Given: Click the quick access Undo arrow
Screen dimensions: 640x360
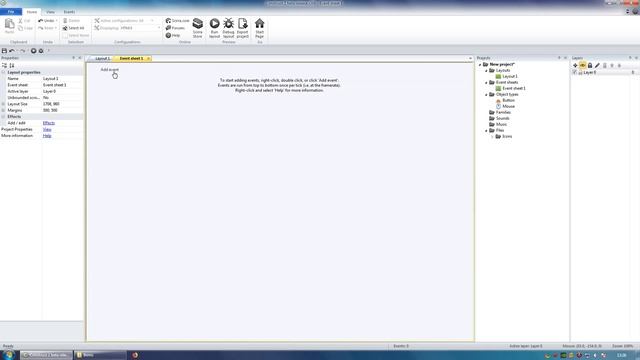Looking at the screenshot, I should (x=12, y=51).
